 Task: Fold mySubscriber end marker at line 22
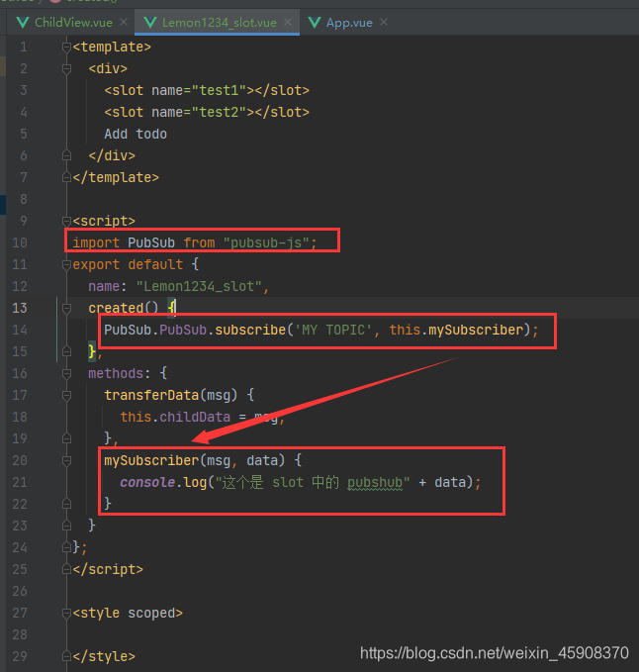[x=66, y=504]
